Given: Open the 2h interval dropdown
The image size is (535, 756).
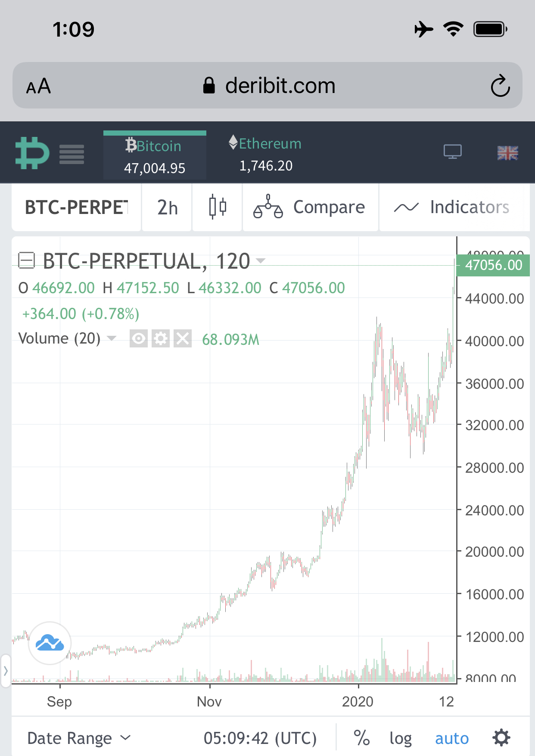Looking at the screenshot, I should pyautogui.click(x=167, y=207).
